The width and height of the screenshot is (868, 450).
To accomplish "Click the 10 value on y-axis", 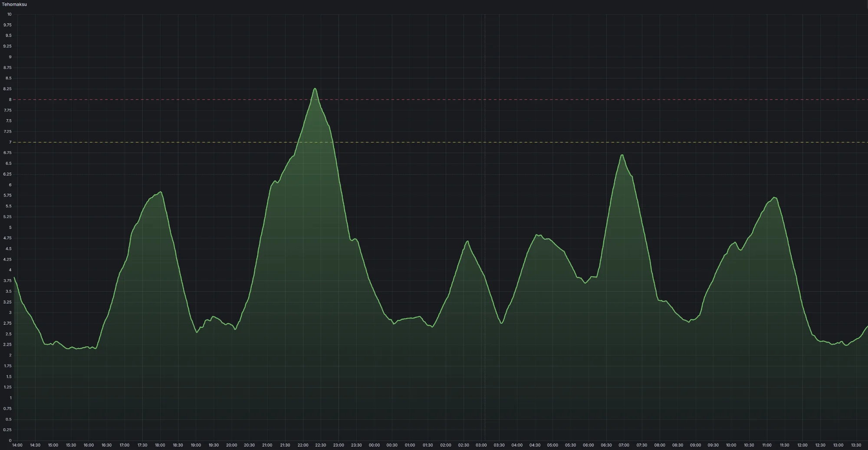I will point(9,14).
